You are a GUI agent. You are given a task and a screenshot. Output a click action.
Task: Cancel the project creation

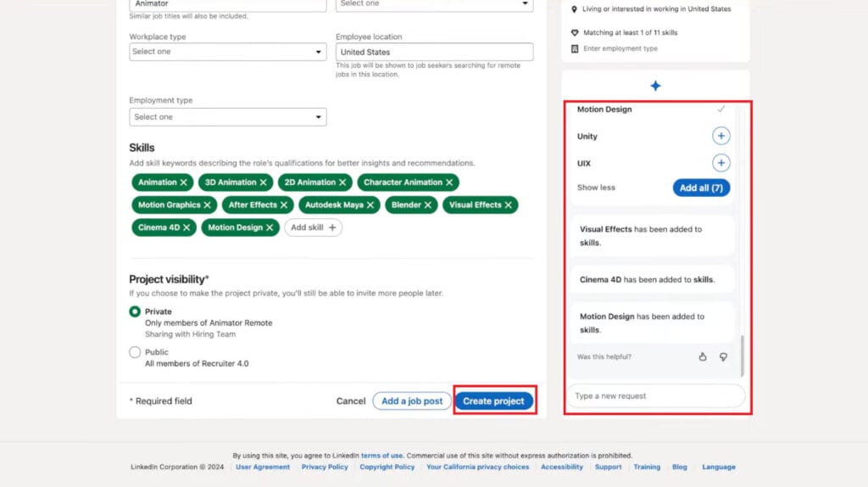click(351, 401)
